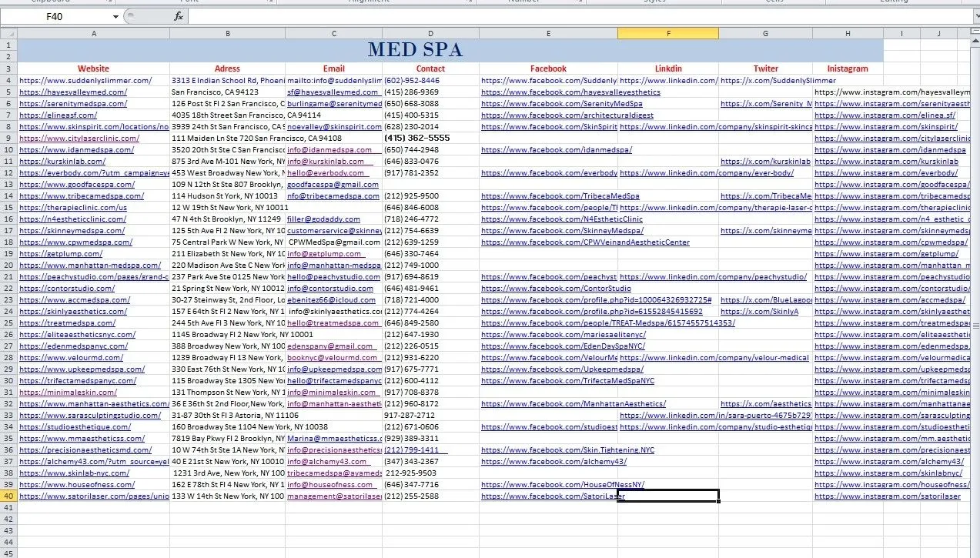
Task: Open the facebook.com/CPWVeinandAestheticCenter link
Action: [585, 242]
